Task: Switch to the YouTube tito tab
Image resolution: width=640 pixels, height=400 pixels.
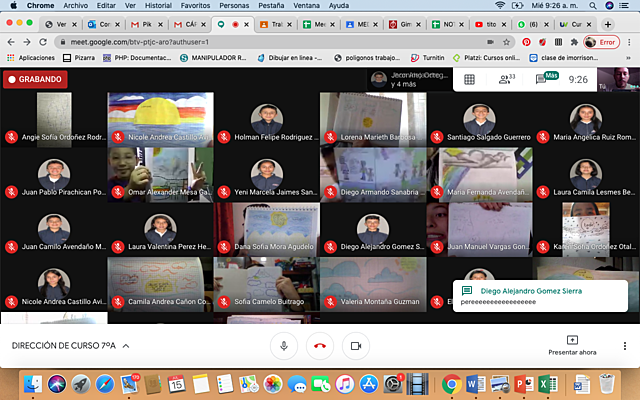Action: pyautogui.click(x=491, y=24)
